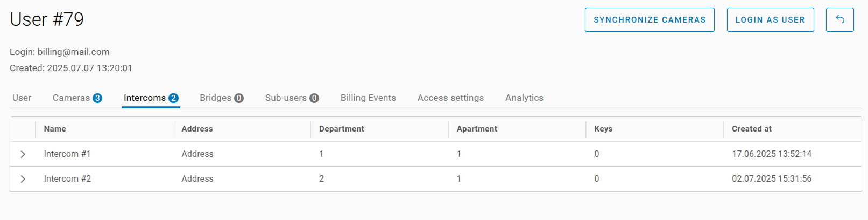Sort by the Department column header
This screenshot has height=220, width=868.
pyautogui.click(x=342, y=129)
